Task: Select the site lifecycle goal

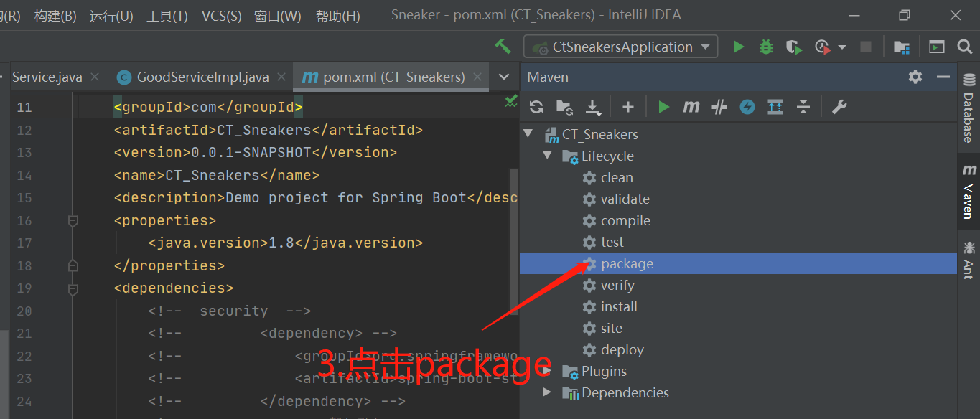Action: coord(602,329)
